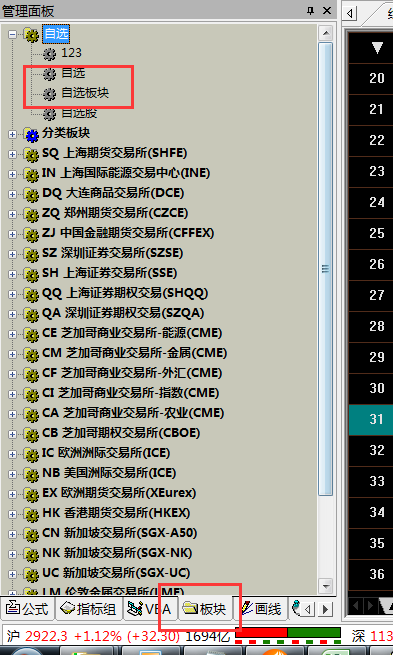
Task: Expand SZ 深圳证券交易所(SZSE) node
Action: [x=13, y=254]
